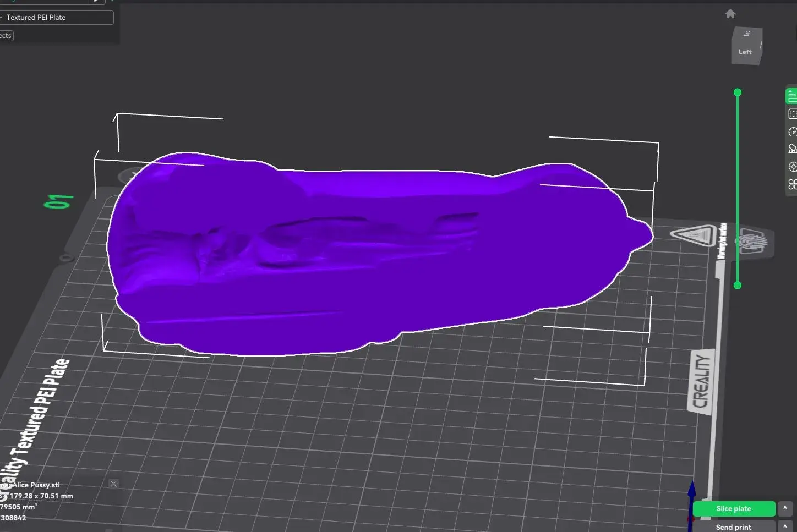797x532 pixels.
Task: Expand the Slice plate options arrow
Action: (x=785, y=508)
